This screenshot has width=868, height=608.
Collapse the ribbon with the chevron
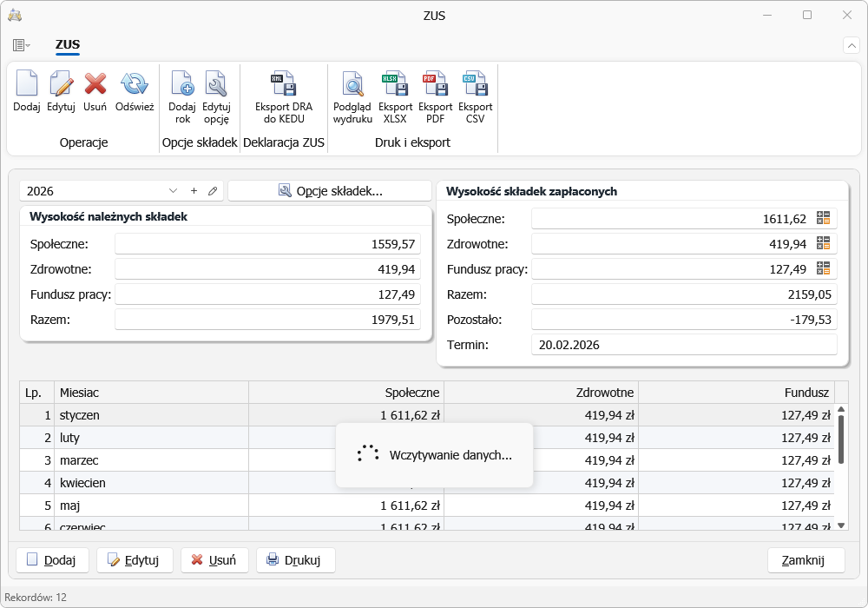point(852,45)
